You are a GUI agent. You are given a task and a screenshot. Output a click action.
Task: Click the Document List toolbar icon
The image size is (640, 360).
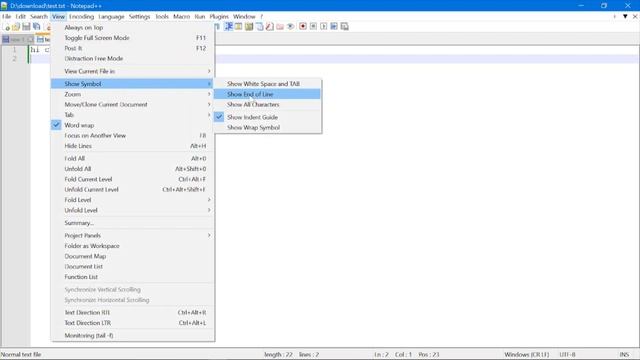(259, 27)
